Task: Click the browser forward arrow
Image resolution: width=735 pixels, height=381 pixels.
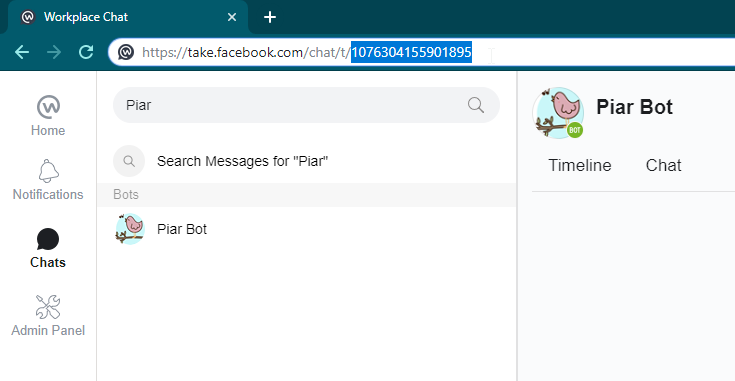Action: 54,52
